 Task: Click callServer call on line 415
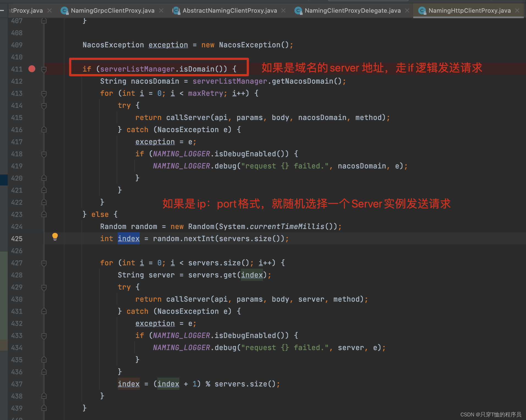click(188, 118)
